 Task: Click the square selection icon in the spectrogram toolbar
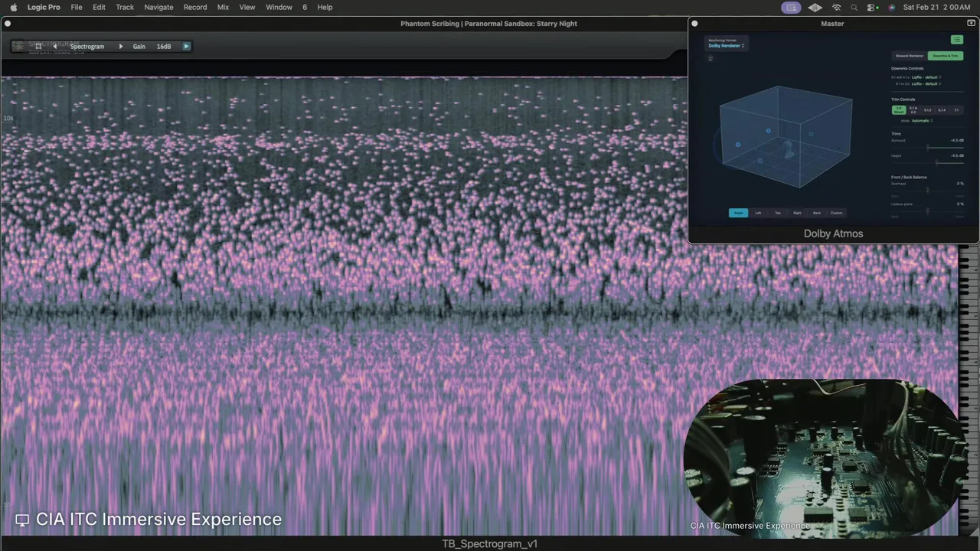[x=38, y=46]
